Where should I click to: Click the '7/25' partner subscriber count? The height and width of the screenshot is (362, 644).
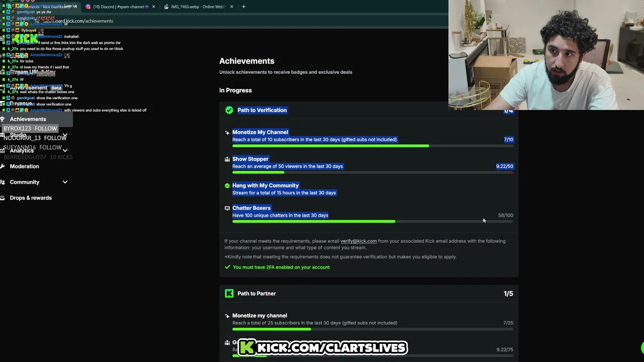508,323
